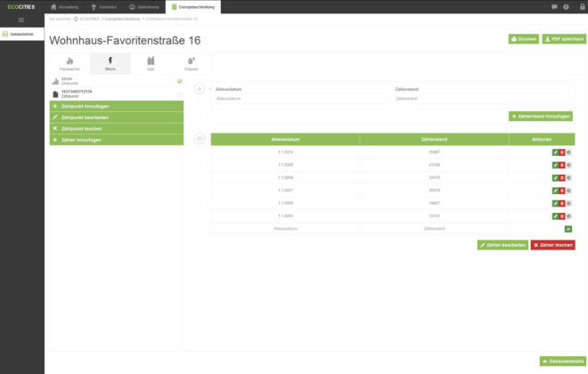
Task: Select the Energiebuchhaltung top navigation tab
Action: click(x=193, y=7)
